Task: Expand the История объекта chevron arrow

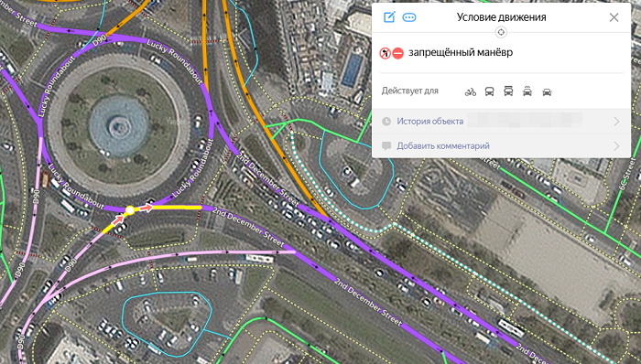Action: [616, 122]
